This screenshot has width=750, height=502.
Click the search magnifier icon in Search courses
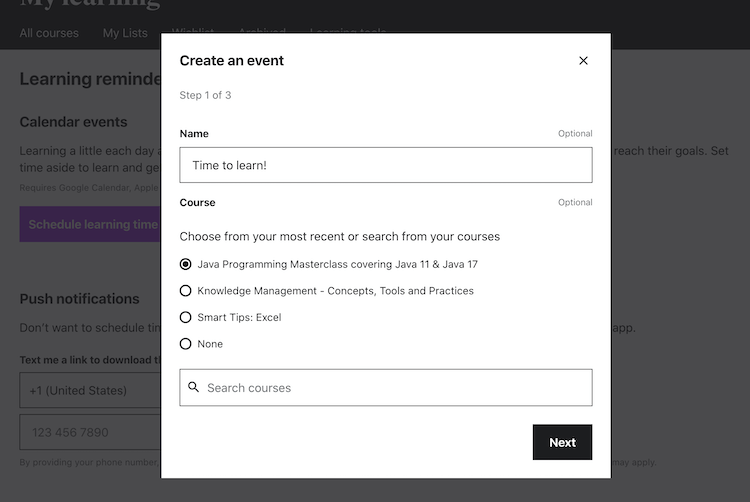click(x=193, y=387)
